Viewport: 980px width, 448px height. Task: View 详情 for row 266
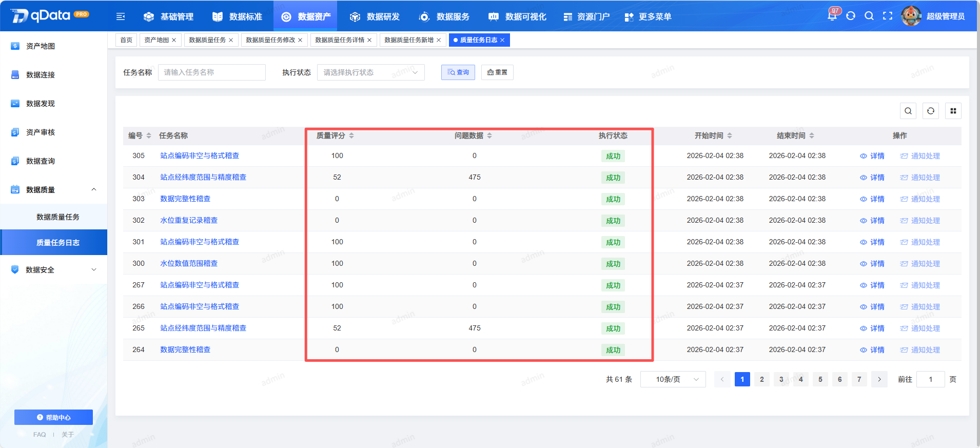click(x=872, y=307)
